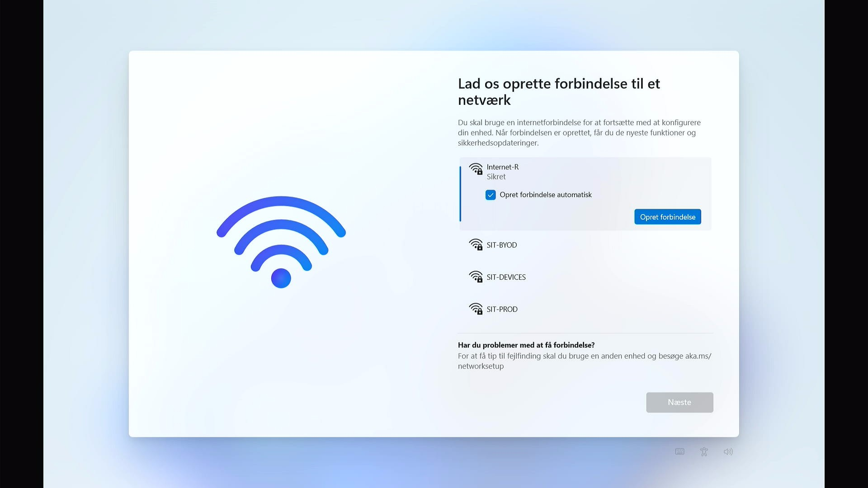Click the SIT-BYOD Wi-Fi signal icon
Screen dimensions: 868x488
(x=476, y=244)
